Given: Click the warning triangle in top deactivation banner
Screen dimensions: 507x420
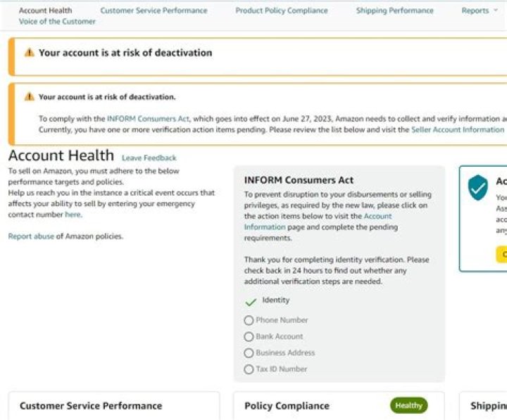Looking at the screenshot, I should (x=29, y=53).
